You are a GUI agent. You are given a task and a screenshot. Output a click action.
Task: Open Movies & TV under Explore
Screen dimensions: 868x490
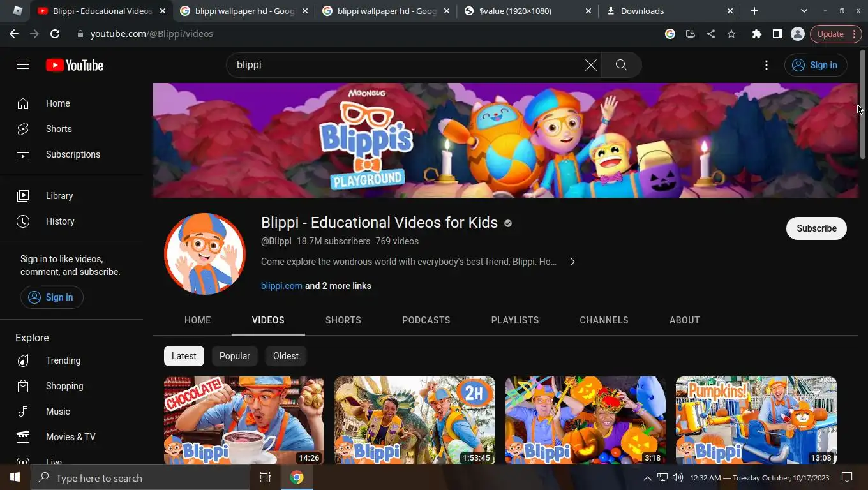(x=71, y=437)
